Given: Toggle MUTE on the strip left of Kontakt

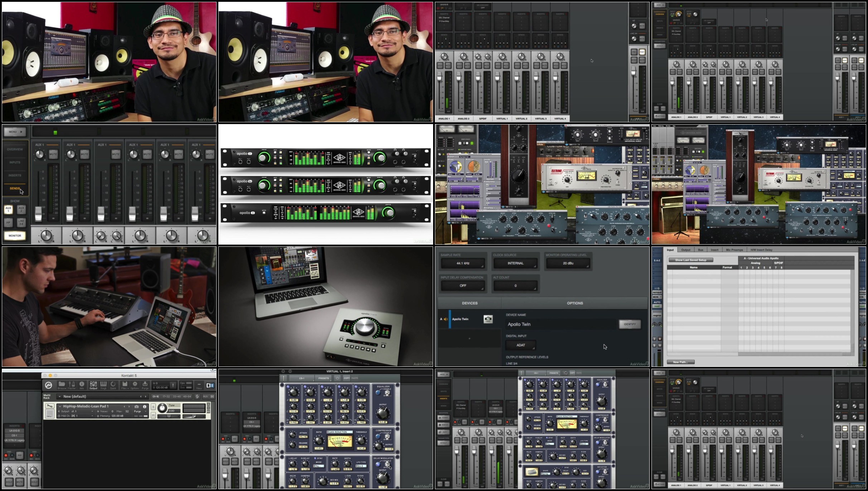Looking at the screenshot, I should click(20, 482).
